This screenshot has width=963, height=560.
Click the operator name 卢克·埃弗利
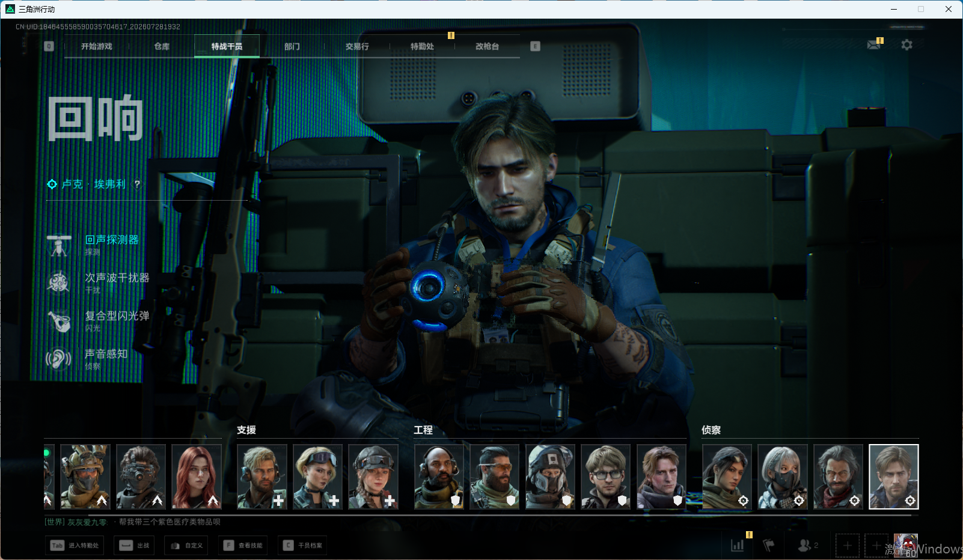tap(94, 184)
